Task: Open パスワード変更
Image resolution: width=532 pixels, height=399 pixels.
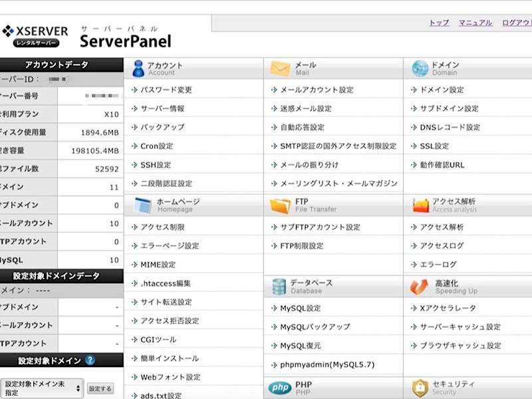Action: 166,90
